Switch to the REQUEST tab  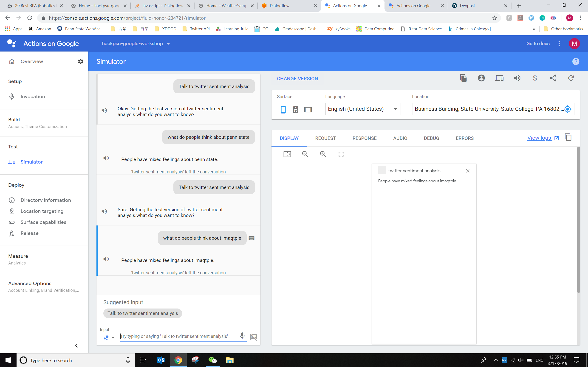coord(325,138)
